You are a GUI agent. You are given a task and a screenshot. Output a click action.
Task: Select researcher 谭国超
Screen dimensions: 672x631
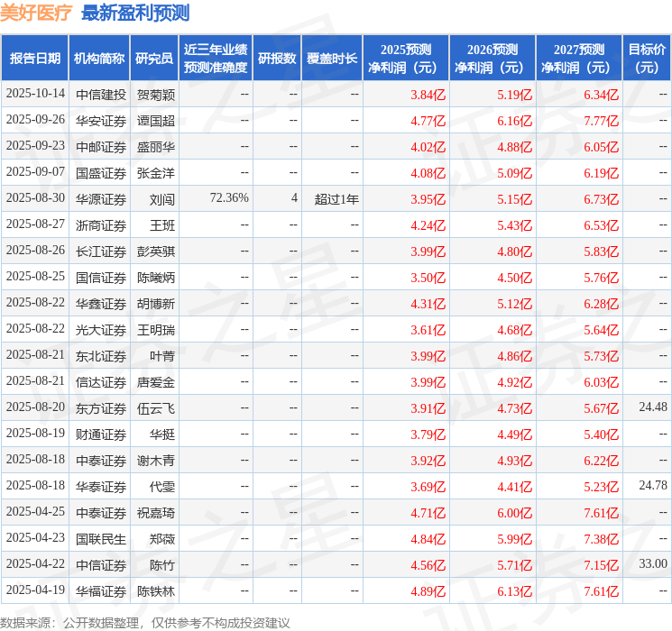point(156,121)
